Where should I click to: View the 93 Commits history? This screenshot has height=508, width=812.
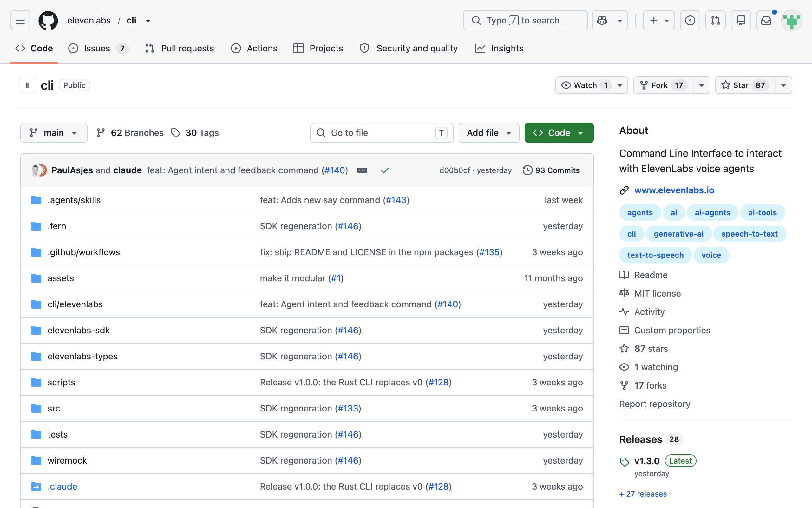click(551, 170)
